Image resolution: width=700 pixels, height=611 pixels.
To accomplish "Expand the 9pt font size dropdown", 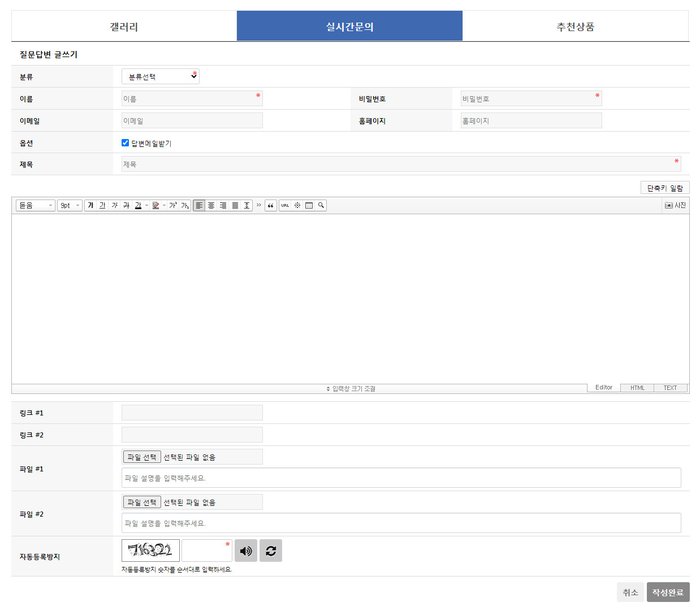I will [x=70, y=206].
